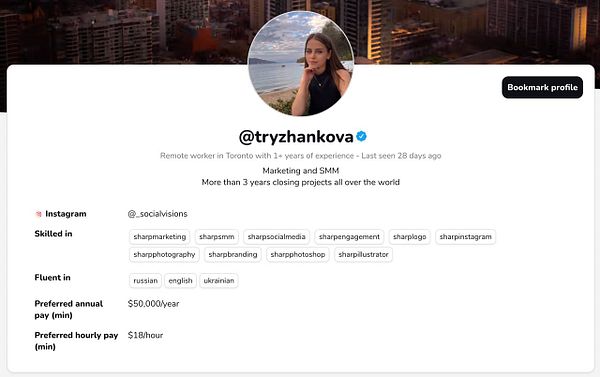Select the sharpsmm skill tag

point(217,237)
